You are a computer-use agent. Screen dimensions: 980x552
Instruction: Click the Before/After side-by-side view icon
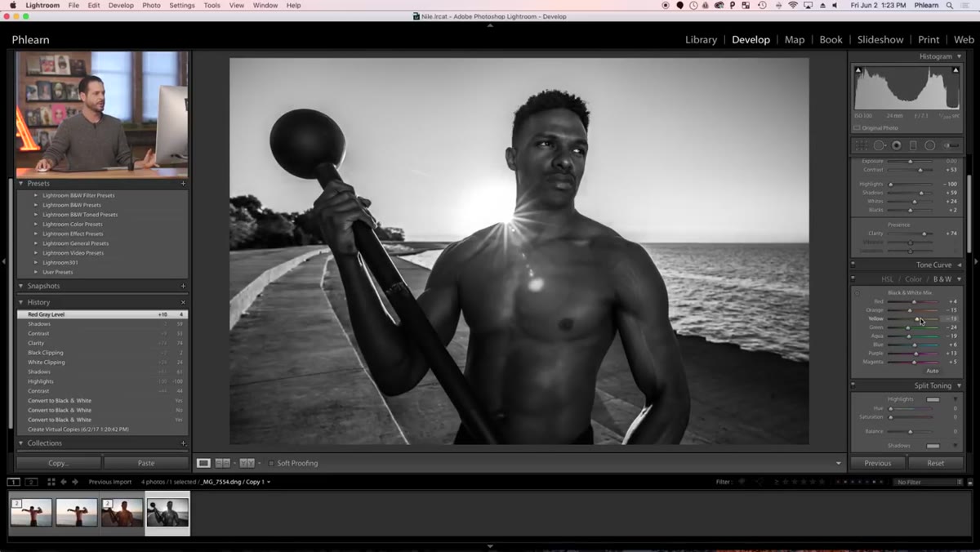coord(222,463)
